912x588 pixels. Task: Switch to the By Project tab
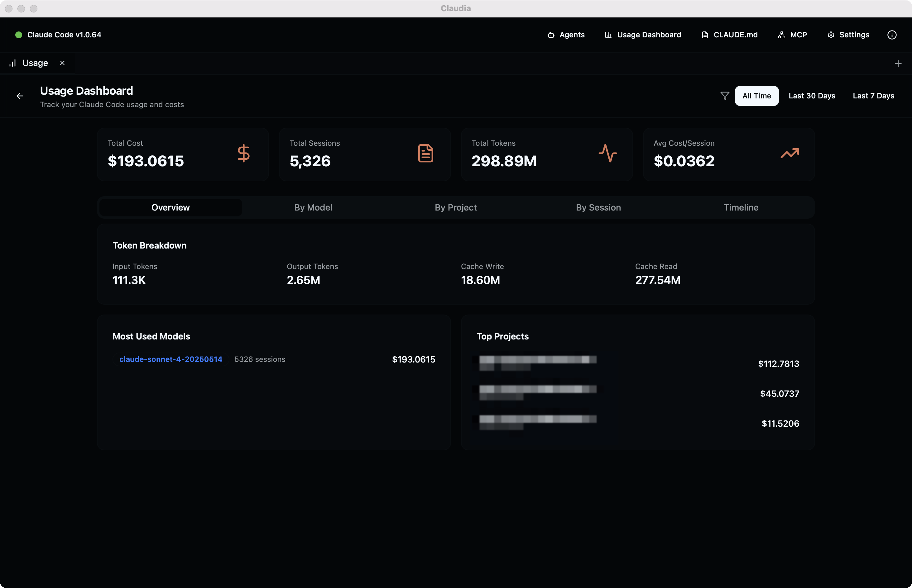456,207
